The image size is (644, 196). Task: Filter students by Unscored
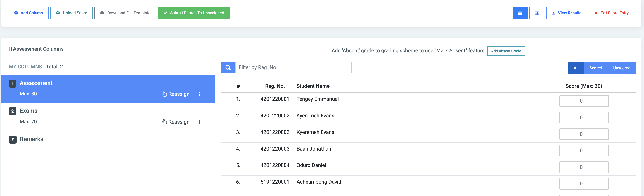(622, 68)
